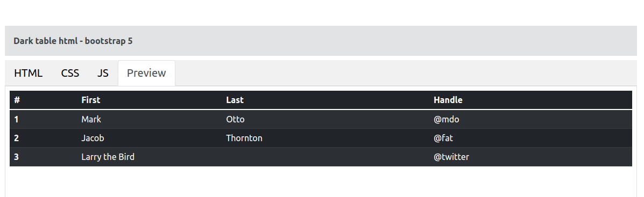644x197 pixels.
Task: Select the 'Otto' cell
Action: pyautogui.click(x=325, y=120)
